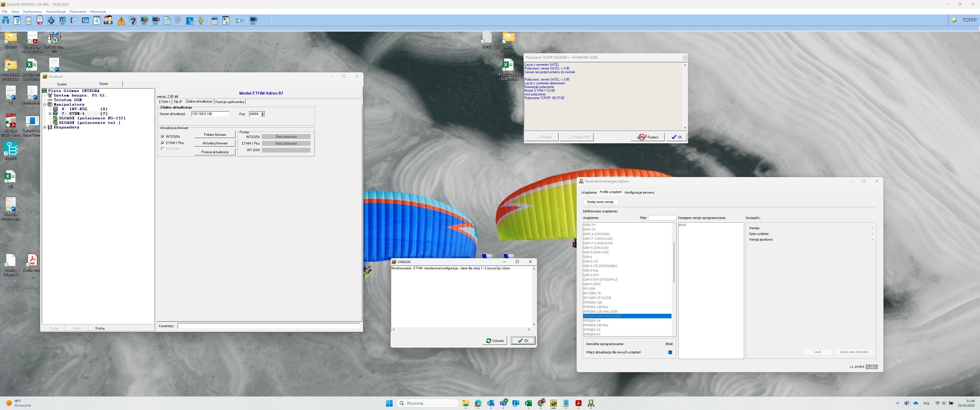Open Google Chrome from the taskbar
Screen dimensions: 980x410
[x=541, y=403]
